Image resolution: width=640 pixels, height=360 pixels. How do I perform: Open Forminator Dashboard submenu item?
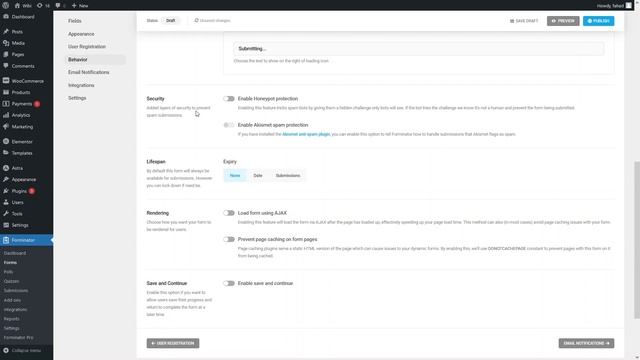(x=15, y=253)
